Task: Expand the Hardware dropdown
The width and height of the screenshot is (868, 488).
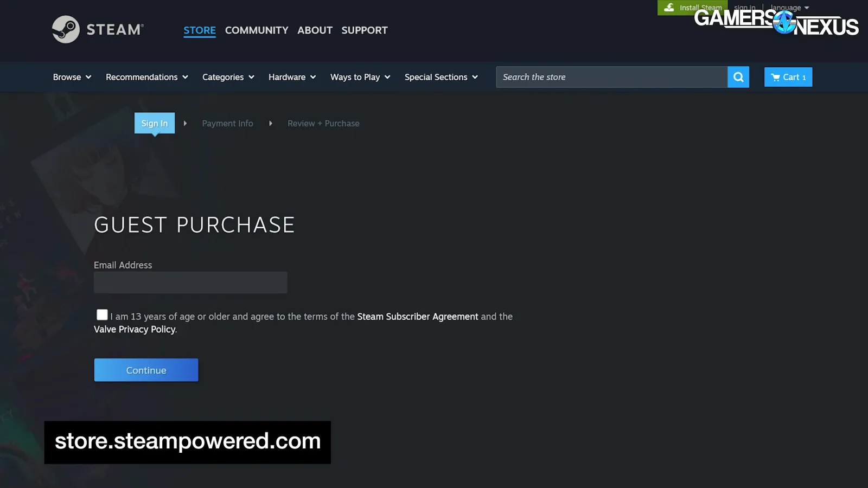Action: coord(292,77)
